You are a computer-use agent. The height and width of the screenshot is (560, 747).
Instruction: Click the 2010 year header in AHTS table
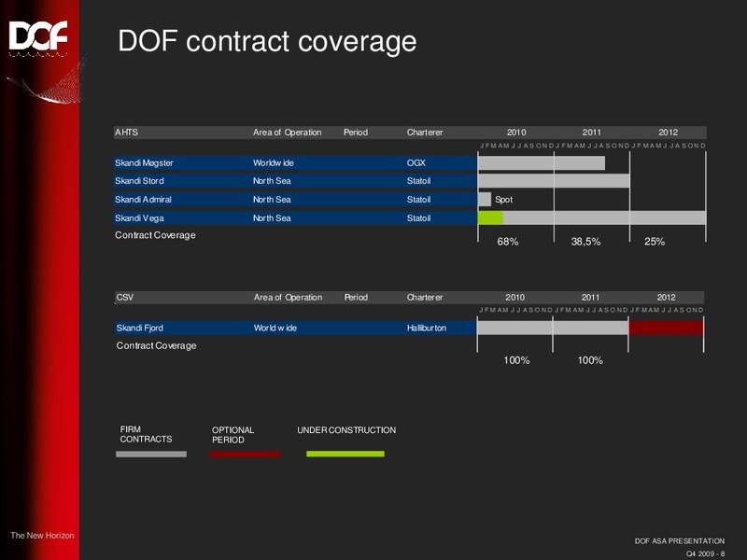[x=516, y=133]
